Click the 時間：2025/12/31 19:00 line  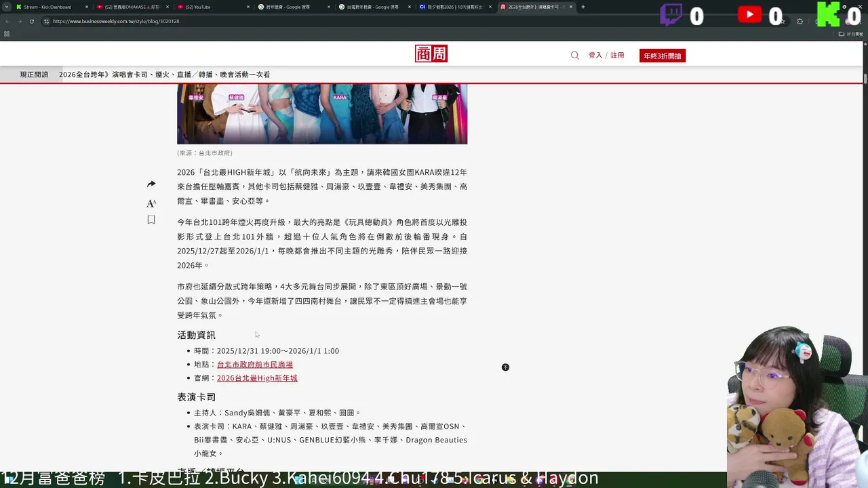[x=267, y=351]
